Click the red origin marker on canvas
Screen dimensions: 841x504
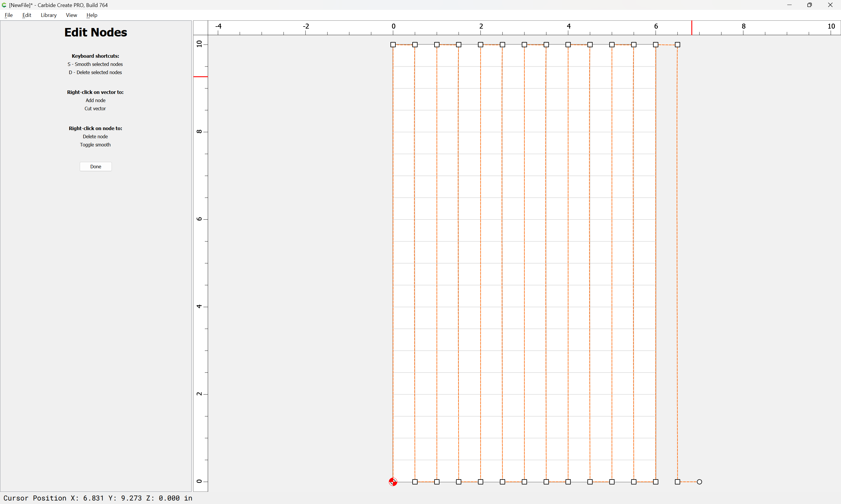pyautogui.click(x=393, y=482)
